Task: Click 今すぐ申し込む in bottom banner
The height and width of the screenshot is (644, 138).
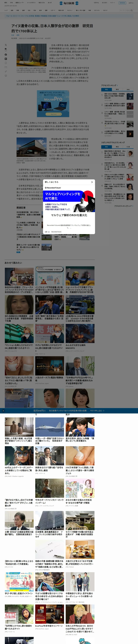Action: pyautogui.click(x=97, y=411)
